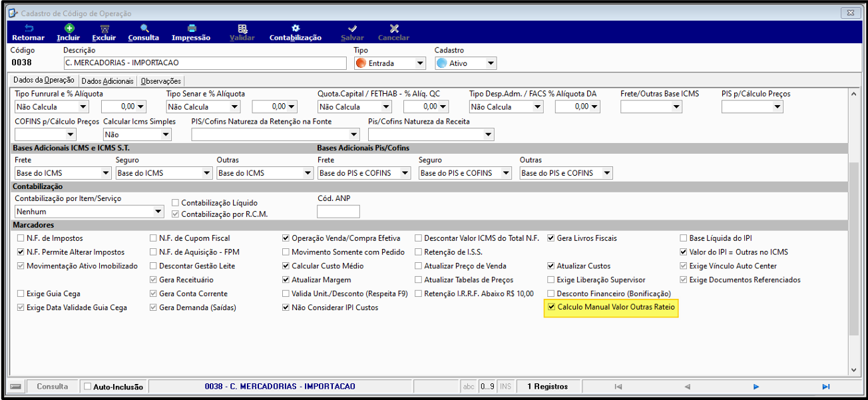Image resolution: width=868 pixels, height=400 pixels.
Task: Open Tipo Desp.Adm. / FACS dropdown
Action: coord(539,106)
